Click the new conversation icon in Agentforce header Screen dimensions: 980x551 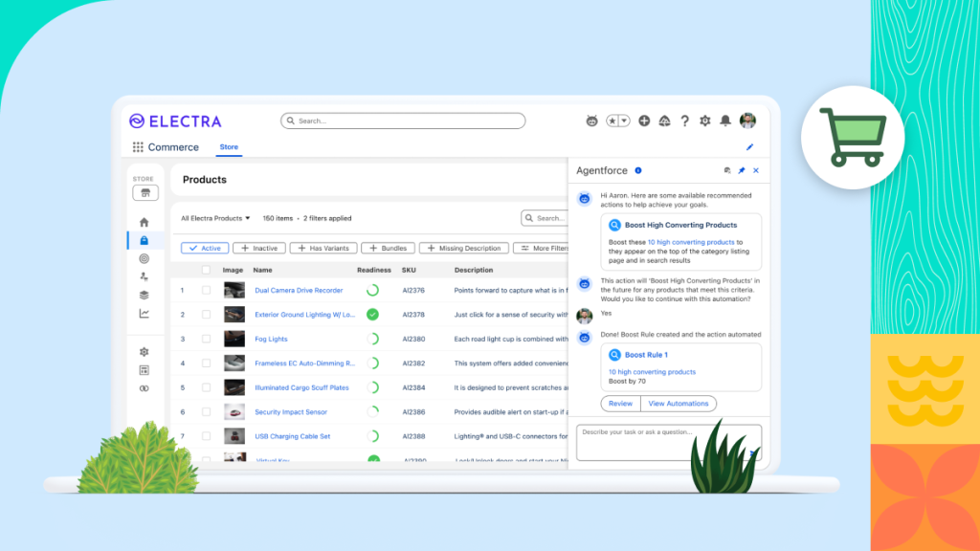(727, 170)
